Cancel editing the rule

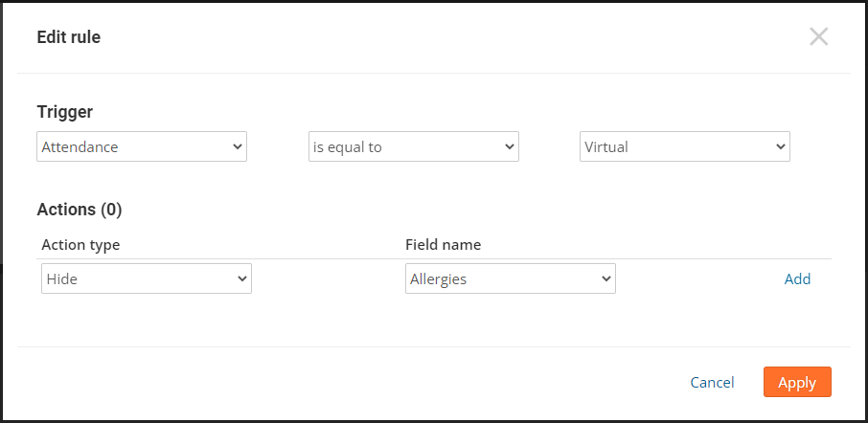(x=712, y=383)
